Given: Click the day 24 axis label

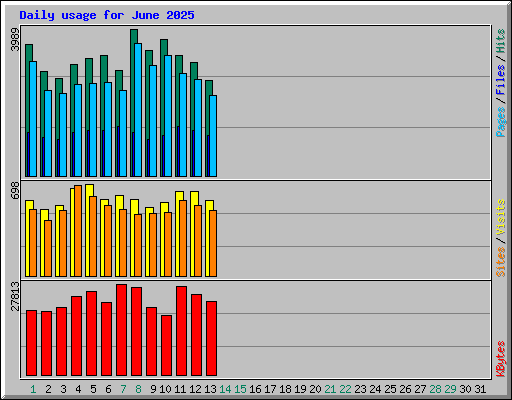Looking at the screenshot, I should point(375,389).
